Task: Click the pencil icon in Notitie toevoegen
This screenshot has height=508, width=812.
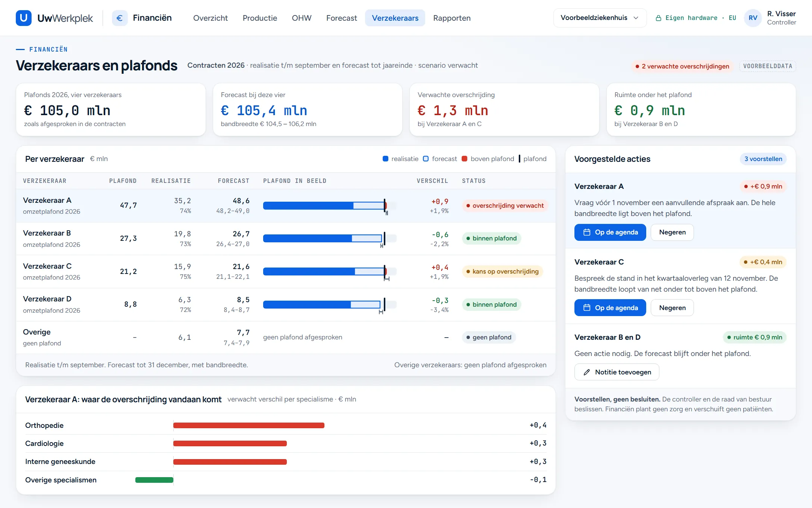Action: pyautogui.click(x=586, y=372)
